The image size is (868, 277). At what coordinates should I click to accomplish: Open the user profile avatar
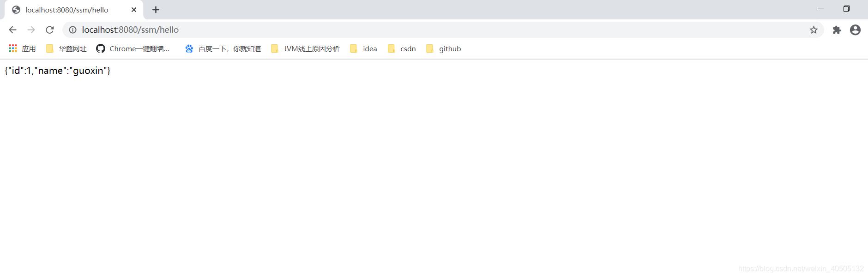coord(855,30)
